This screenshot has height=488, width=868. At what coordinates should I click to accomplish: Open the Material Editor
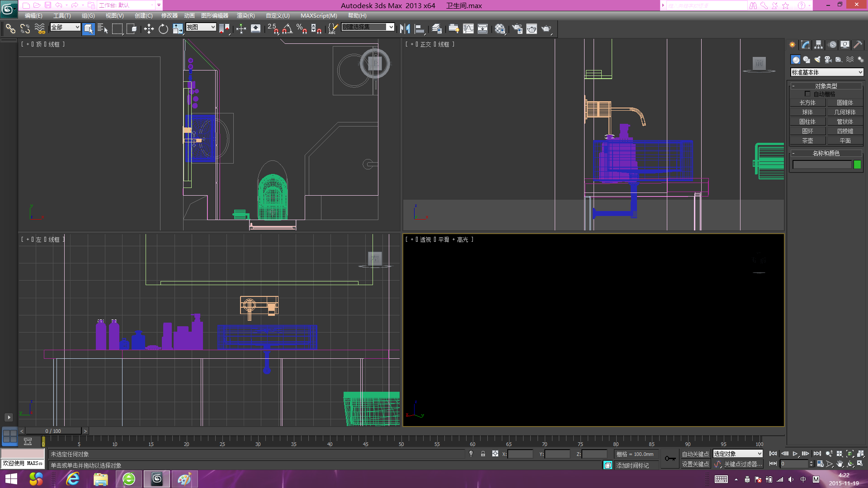coord(500,29)
